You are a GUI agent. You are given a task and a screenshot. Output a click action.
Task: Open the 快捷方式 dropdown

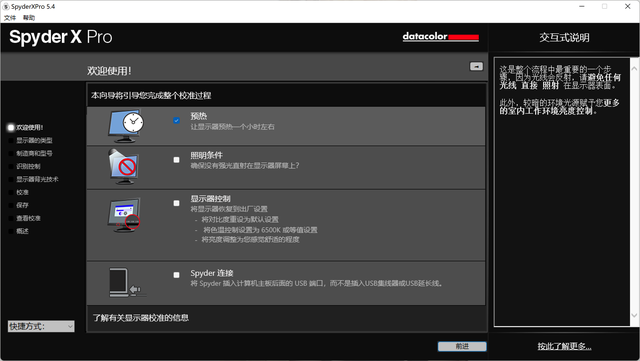[41, 326]
